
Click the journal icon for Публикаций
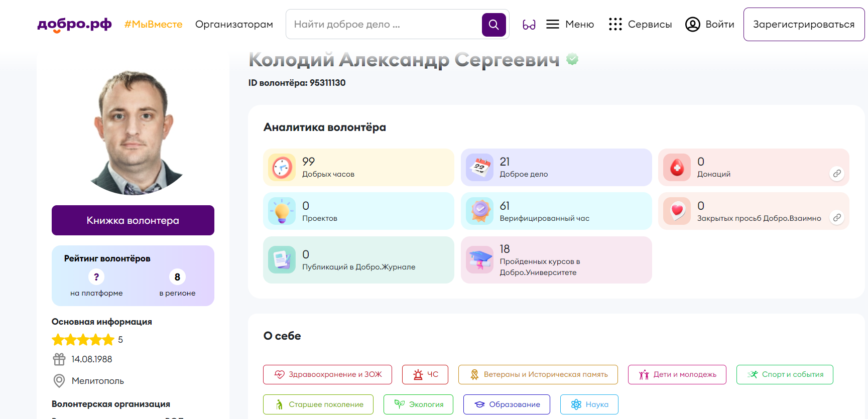pyautogui.click(x=282, y=259)
